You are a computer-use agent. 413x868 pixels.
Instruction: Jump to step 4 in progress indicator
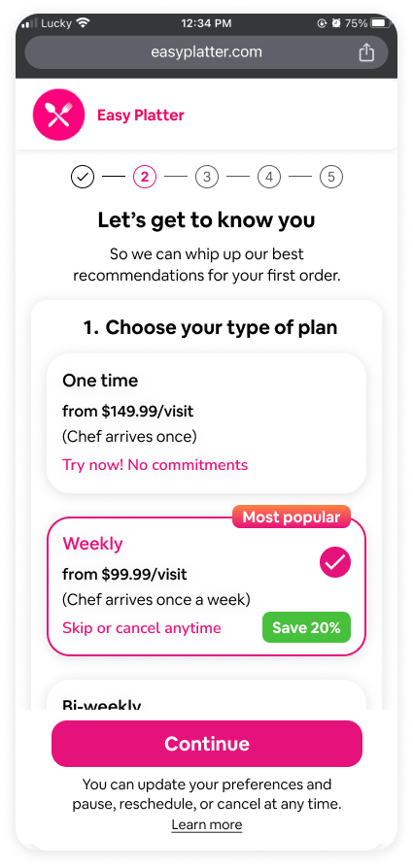pos(269,177)
